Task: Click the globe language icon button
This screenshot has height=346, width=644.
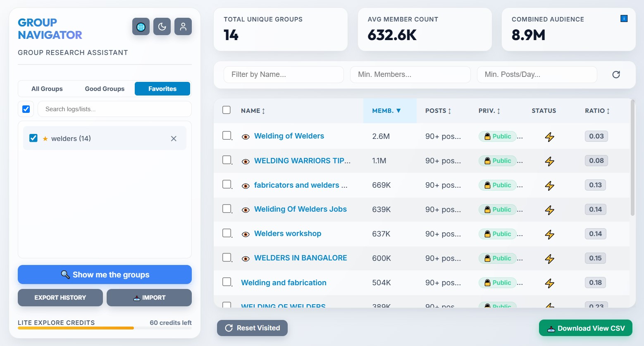Action: 141,26
